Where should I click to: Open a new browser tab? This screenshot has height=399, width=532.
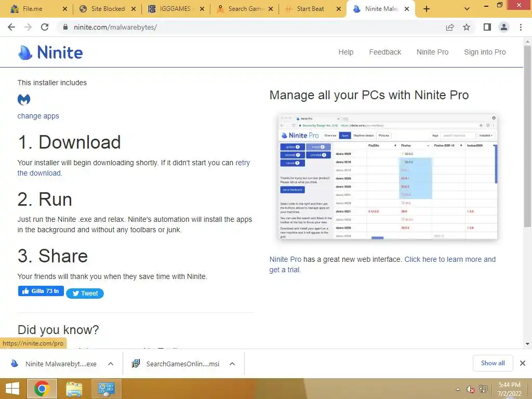point(427,9)
